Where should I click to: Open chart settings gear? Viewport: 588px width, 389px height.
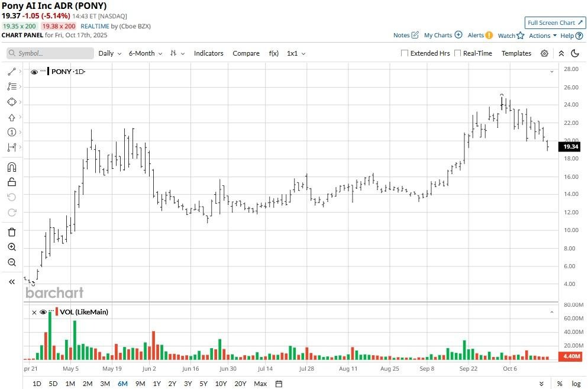click(x=544, y=53)
